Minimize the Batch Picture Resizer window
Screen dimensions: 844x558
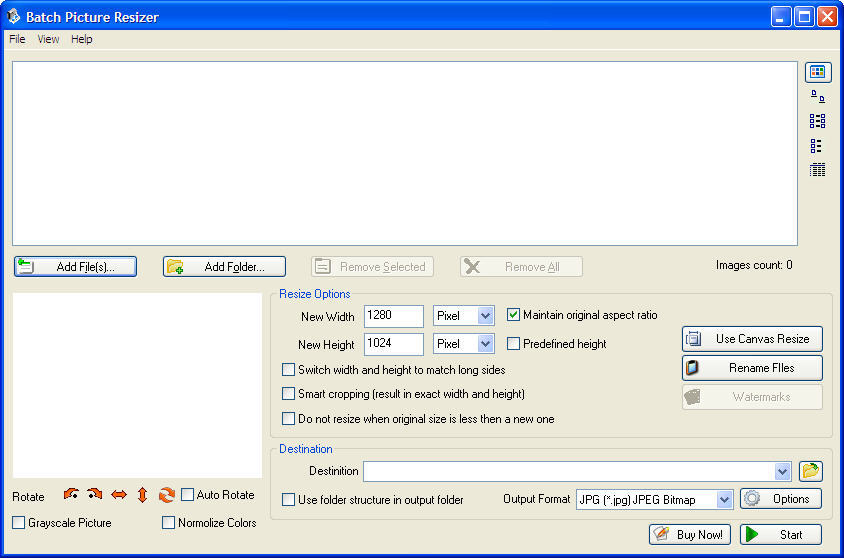pos(780,17)
